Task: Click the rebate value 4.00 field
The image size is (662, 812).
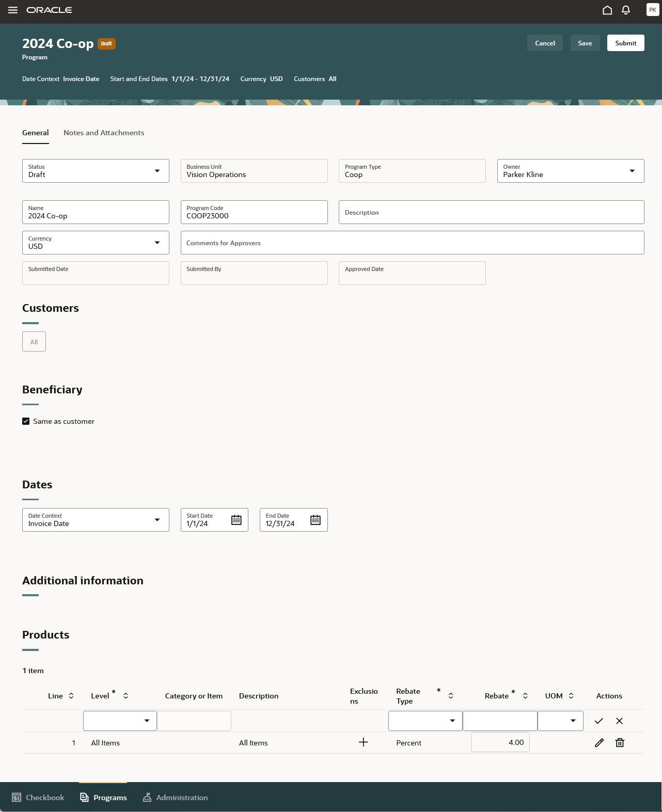Action: (500, 742)
